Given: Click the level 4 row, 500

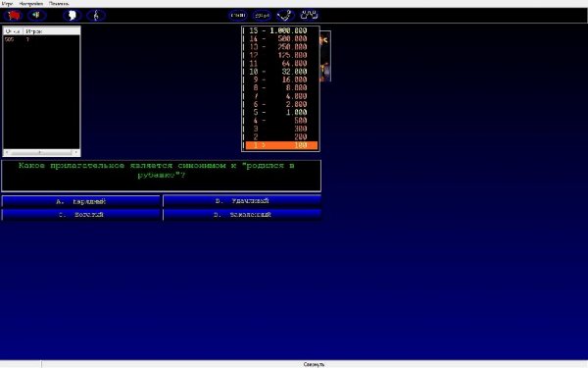Looking at the screenshot, I should [281, 121].
